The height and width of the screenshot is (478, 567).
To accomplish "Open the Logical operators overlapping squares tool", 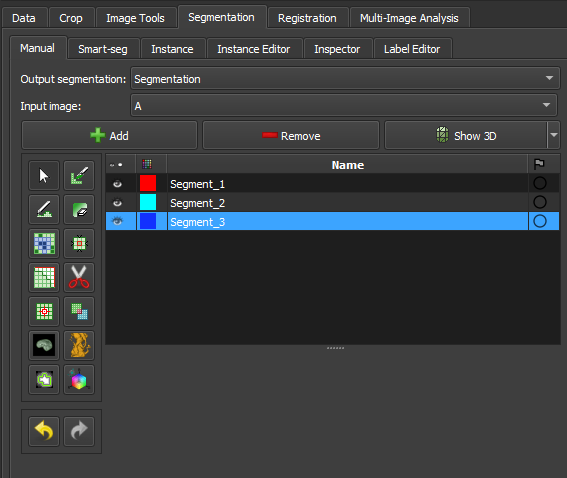I will (x=79, y=311).
